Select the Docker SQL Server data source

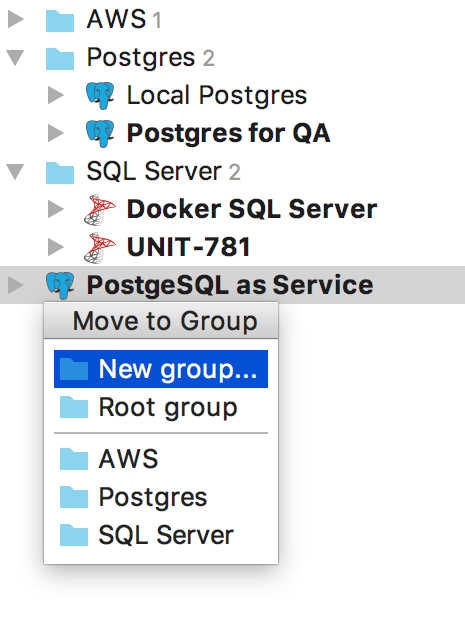(x=252, y=209)
